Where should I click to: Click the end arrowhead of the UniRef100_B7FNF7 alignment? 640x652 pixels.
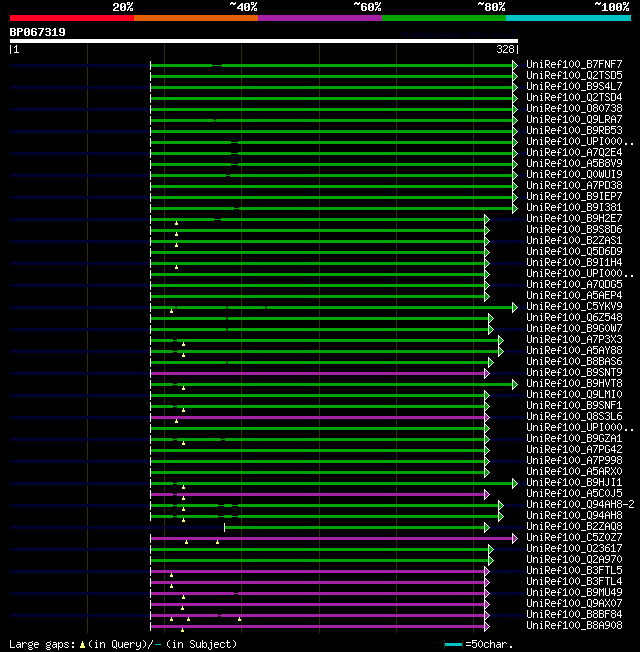515,65
